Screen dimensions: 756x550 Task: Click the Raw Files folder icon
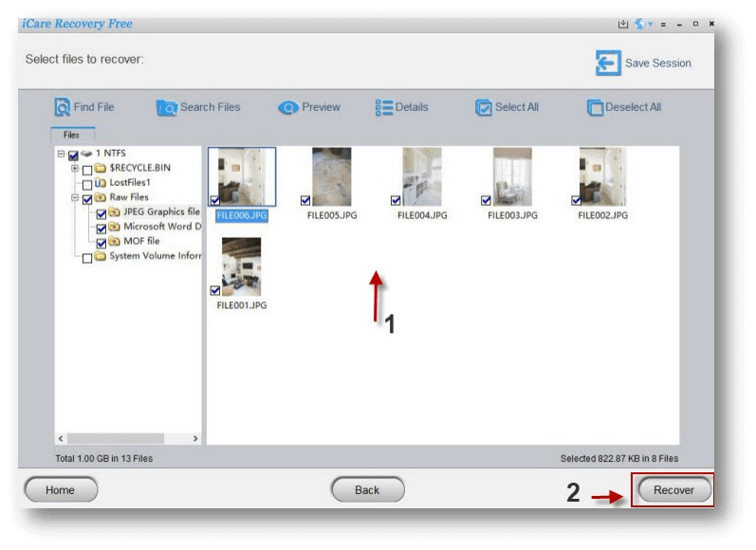101,197
